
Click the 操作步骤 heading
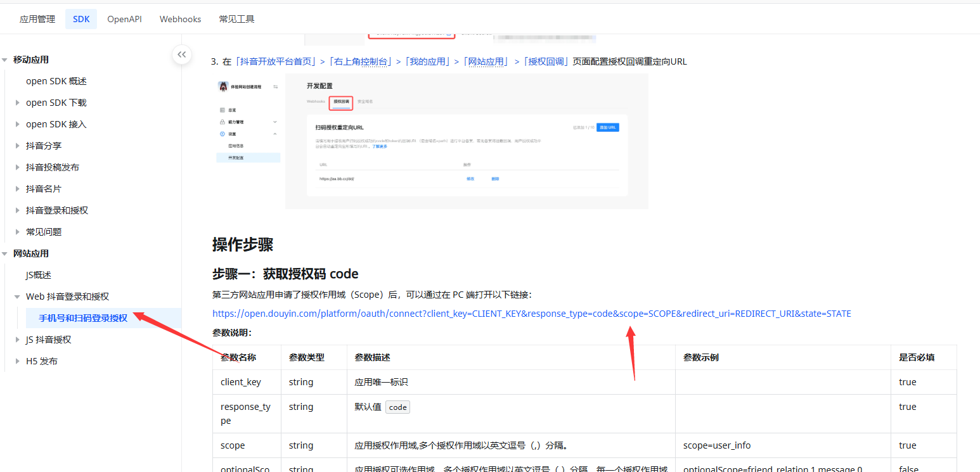pyautogui.click(x=243, y=245)
